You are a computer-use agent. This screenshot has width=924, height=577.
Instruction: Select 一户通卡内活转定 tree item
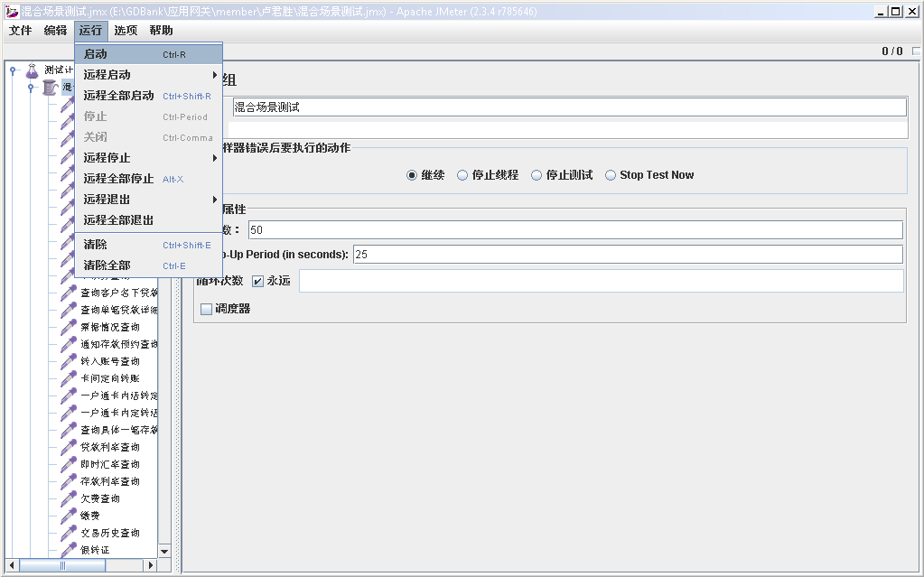(119, 396)
